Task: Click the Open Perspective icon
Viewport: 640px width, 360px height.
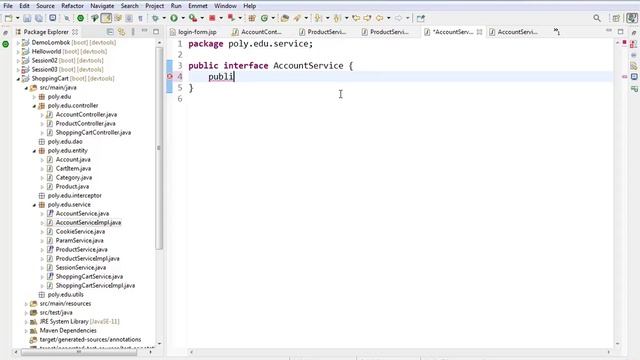Action: pyautogui.click(x=616, y=18)
